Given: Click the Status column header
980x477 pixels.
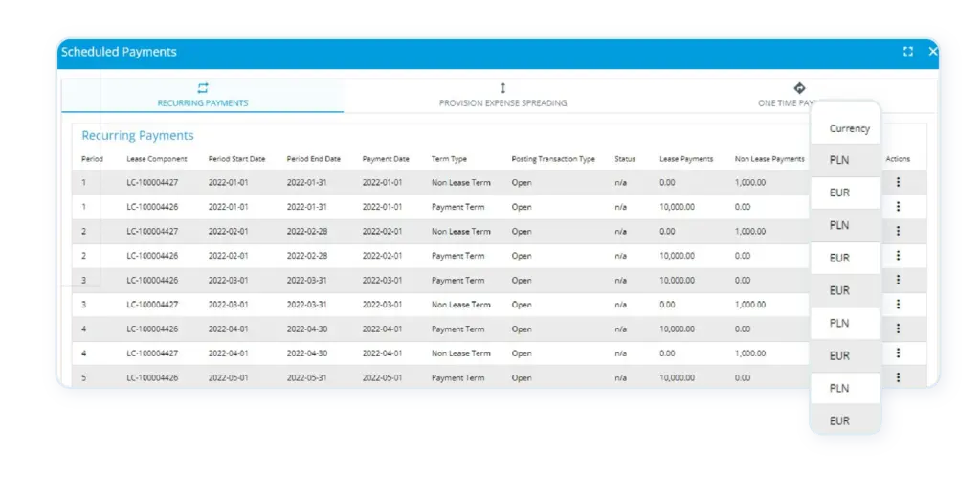Looking at the screenshot, I should click(x=625, y=159).
